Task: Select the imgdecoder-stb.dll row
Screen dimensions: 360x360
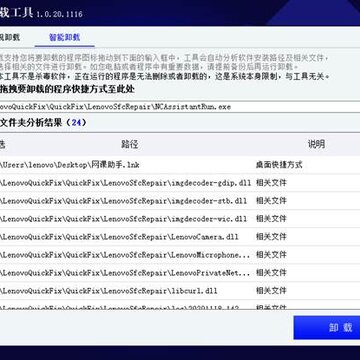Action: coord(180,201)
